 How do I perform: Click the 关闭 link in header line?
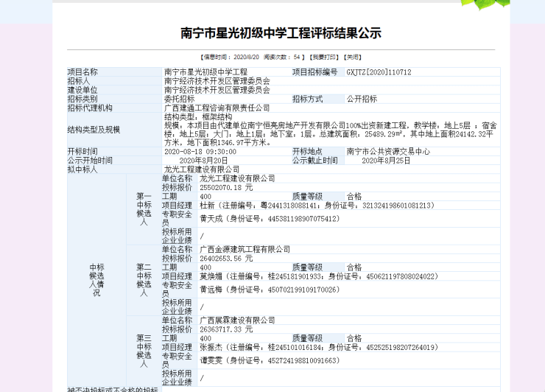click(x=353, y=57)
